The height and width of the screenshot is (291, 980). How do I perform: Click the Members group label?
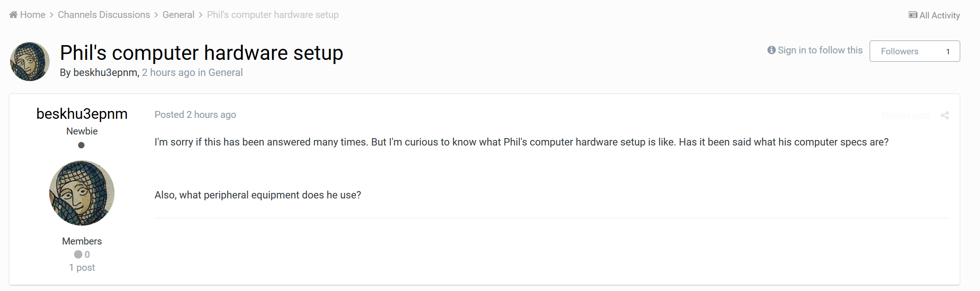click(x=82, y=241)
